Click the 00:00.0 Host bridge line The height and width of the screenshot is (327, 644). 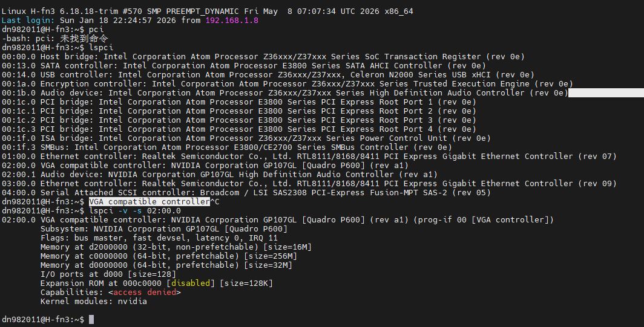[263, 56]
